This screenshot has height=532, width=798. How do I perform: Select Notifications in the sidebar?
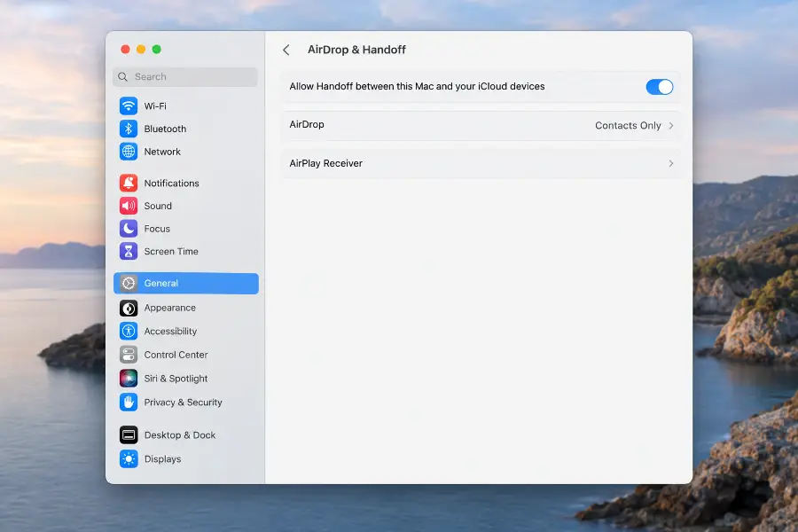point(171,183)
